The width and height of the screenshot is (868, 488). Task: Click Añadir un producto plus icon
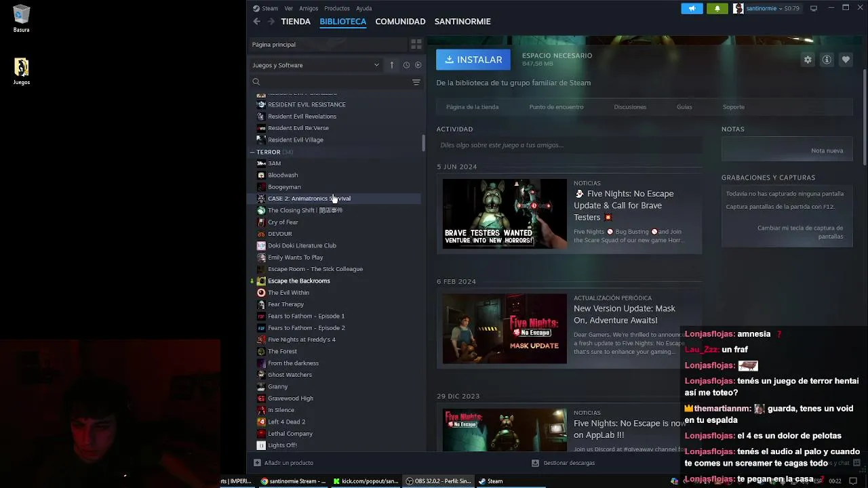[x=257, y=463]
